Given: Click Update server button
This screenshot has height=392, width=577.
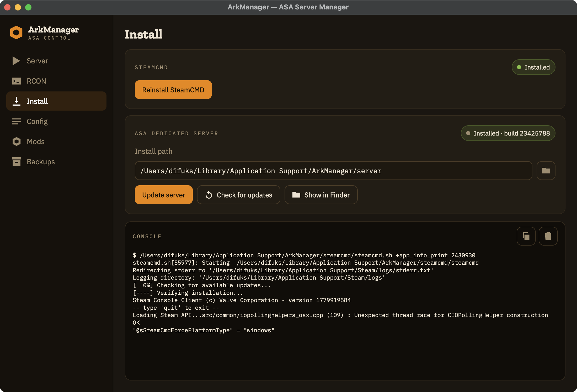Looking at the screenshot, I should pyautogui.click(x=164, y=195).
